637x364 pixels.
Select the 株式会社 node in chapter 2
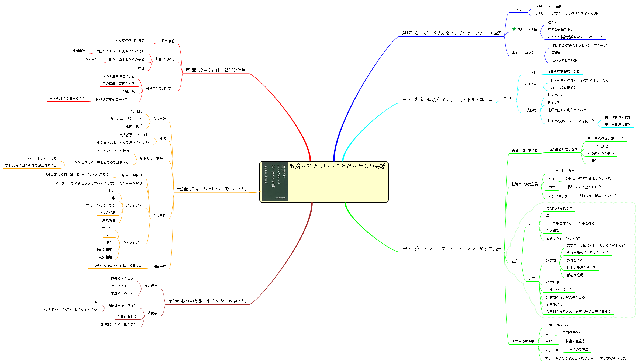coord(159,119)
